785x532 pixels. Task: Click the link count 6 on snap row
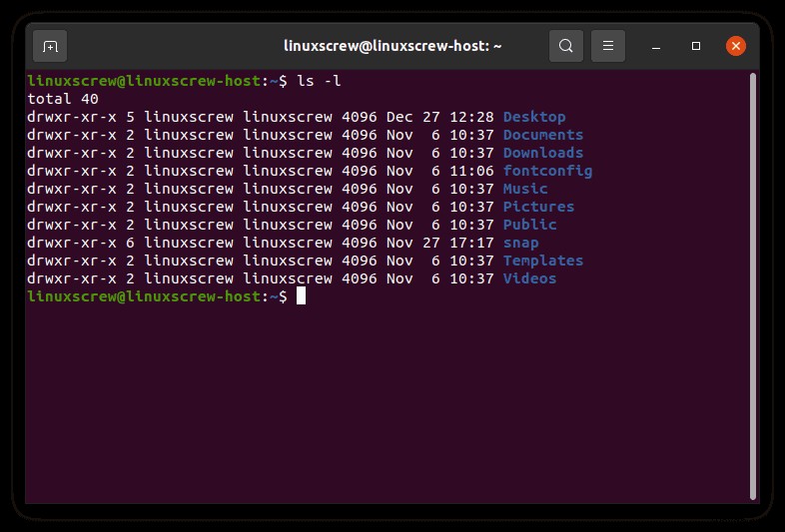point(130,244)
